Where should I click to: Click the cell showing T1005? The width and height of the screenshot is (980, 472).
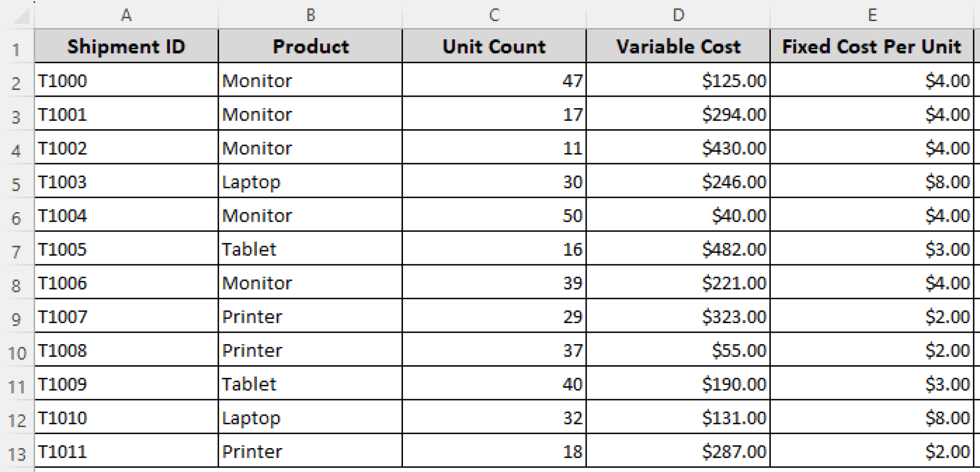coord(126,249)
